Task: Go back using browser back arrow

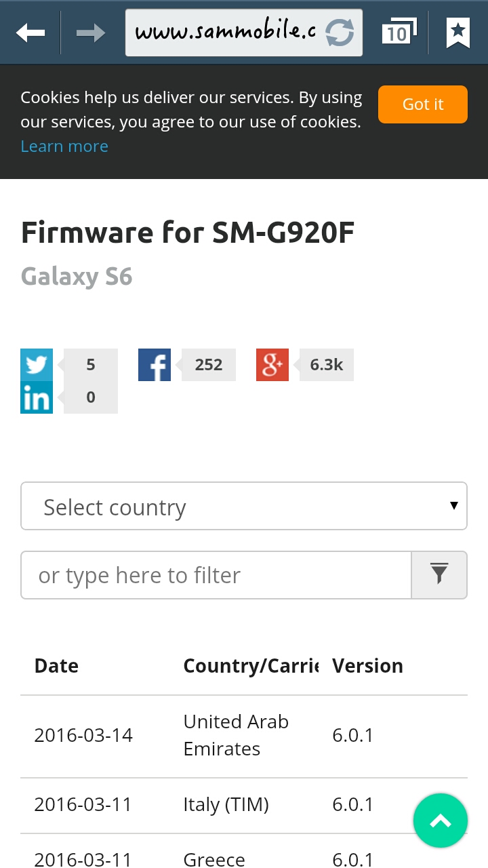Action: [30, 32]
